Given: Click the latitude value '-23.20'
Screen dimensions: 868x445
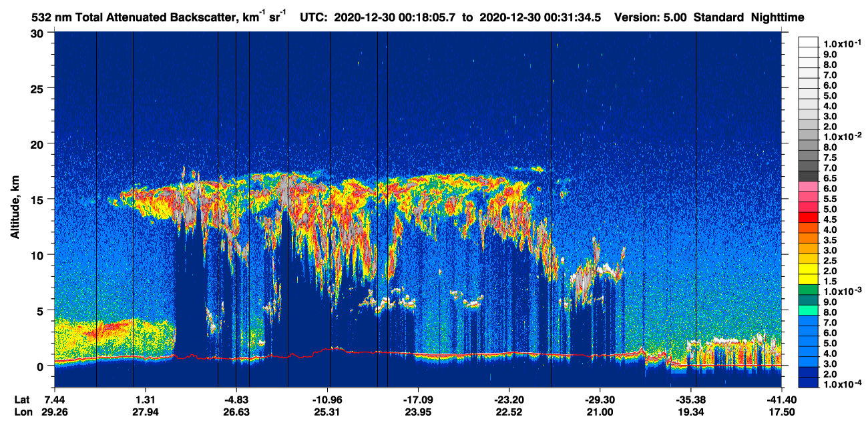Looking at the screenshot, I should tap(509, 400).
